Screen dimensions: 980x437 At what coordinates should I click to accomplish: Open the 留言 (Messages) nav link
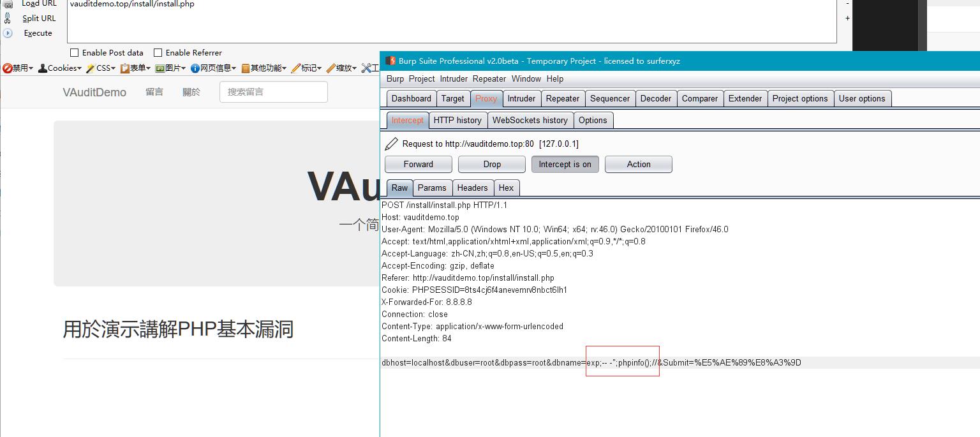[x=154, y=93]
